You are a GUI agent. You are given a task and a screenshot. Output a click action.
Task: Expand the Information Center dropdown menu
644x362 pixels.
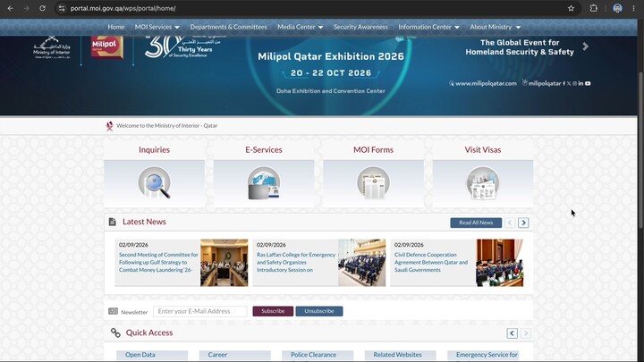428,27
